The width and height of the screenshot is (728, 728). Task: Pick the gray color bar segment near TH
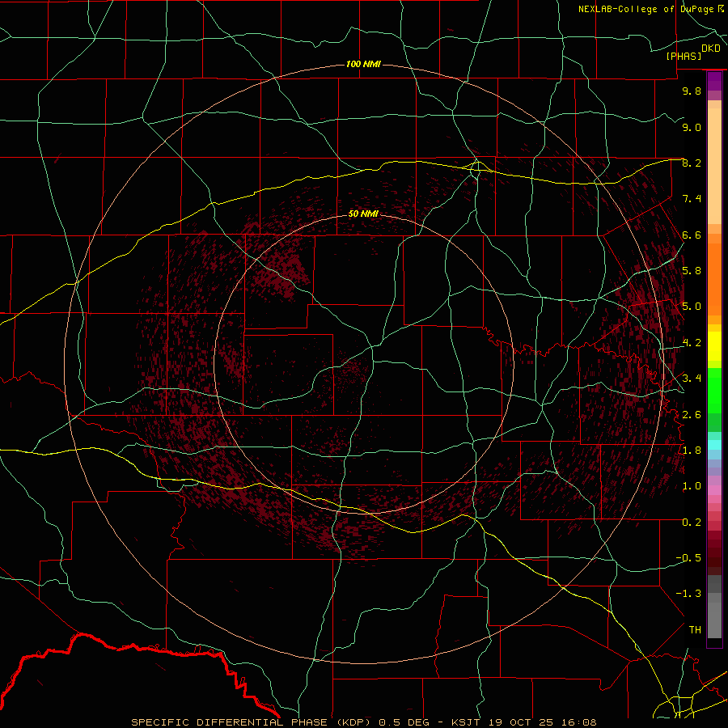[x=714, y=620]
